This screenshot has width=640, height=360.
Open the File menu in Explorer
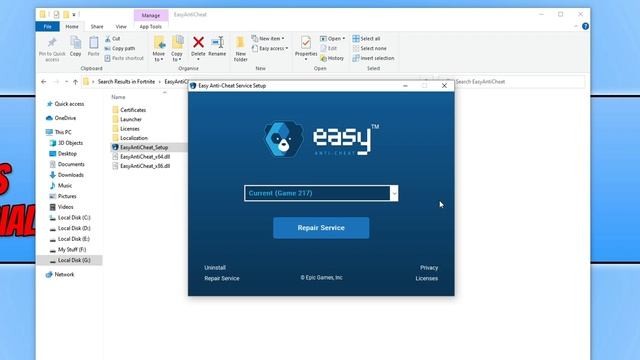pos(48,27)
